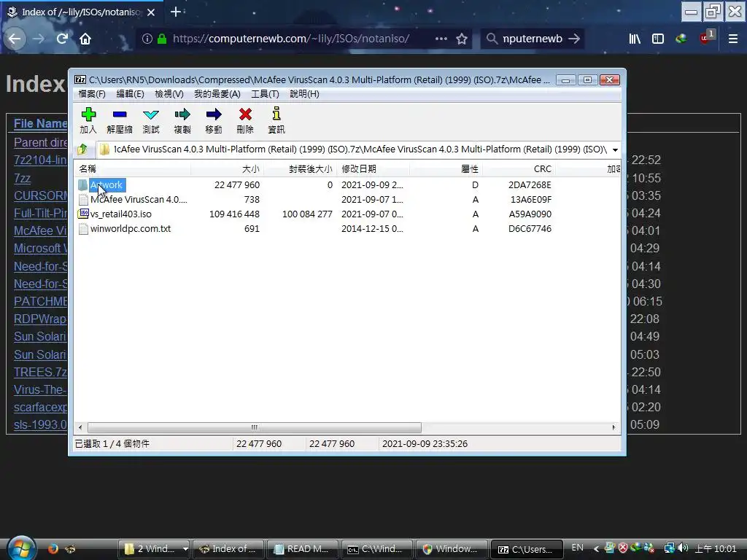Click the Test (測試) checkmark icon
This screenshot has height=560, width=747.
[x=151, y=114]
